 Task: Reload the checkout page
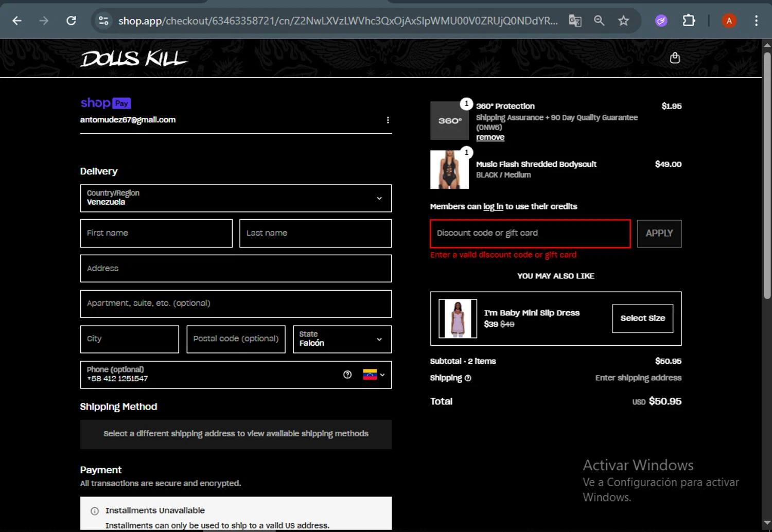pyautogui.click(x=71, y=21)
